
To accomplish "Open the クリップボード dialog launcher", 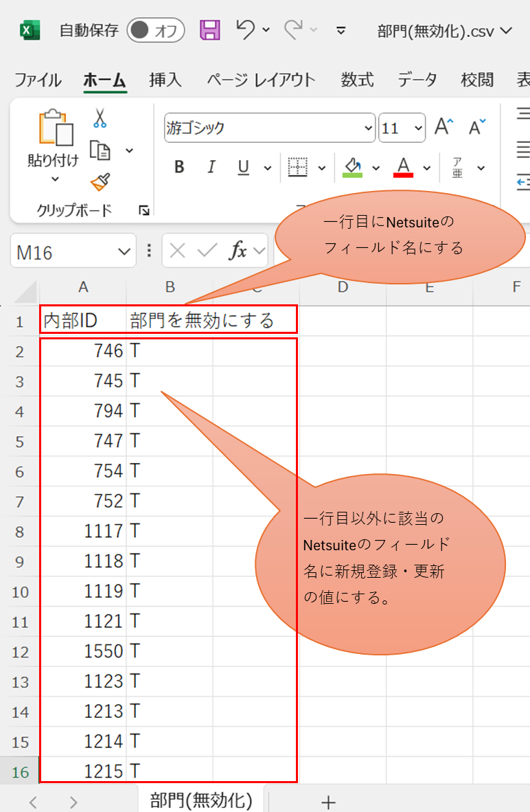I will (144, 210).
